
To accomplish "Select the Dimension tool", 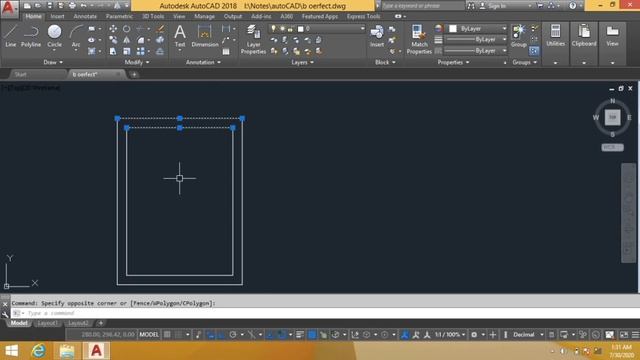I will click(204, 36).
